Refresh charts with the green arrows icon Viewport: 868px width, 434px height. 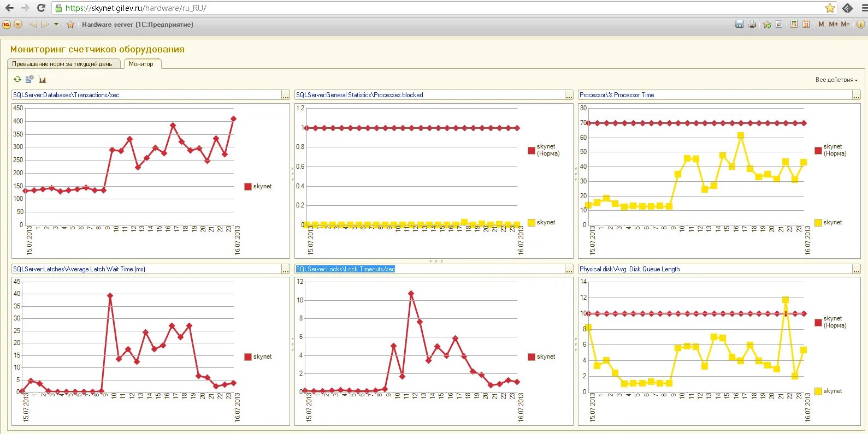tap(17, 79)
